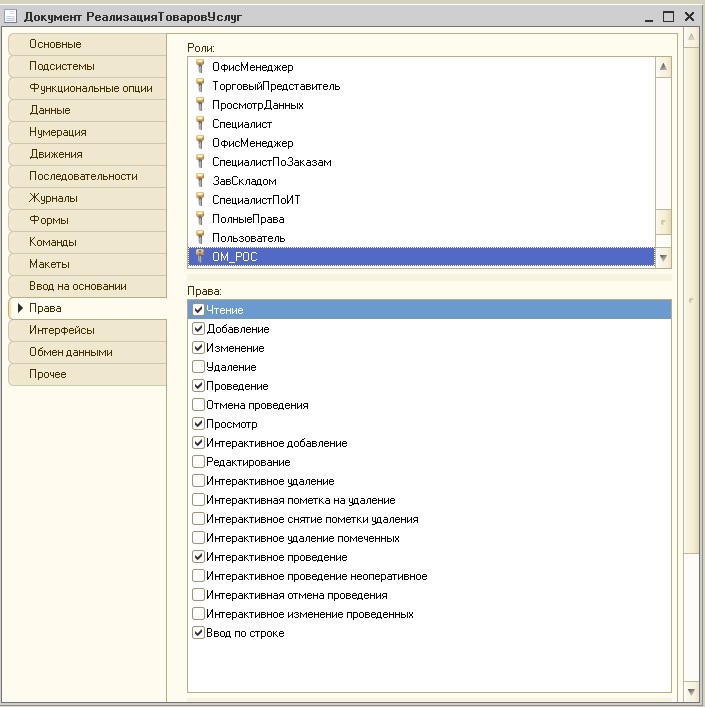Screen dimensions: 705x707
Task: Enable the Удаление right checkbox
Action: [198, 367]
